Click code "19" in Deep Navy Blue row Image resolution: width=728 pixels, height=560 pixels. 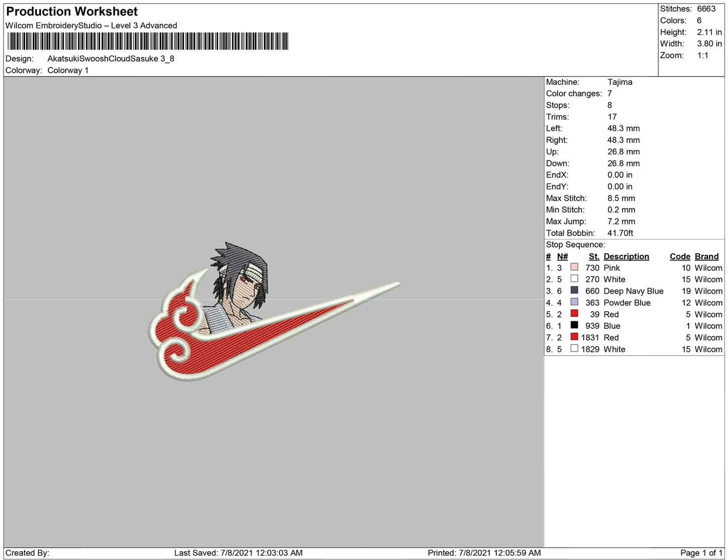686,291
